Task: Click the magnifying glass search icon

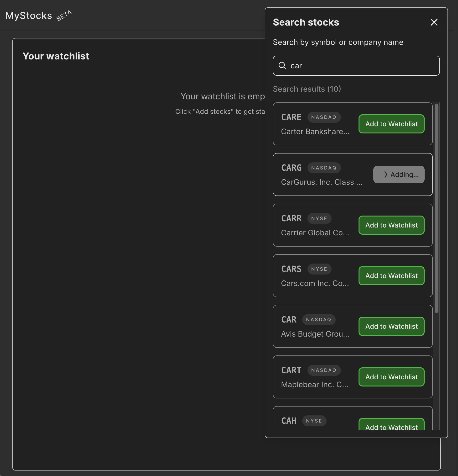Action: point(282,66)
